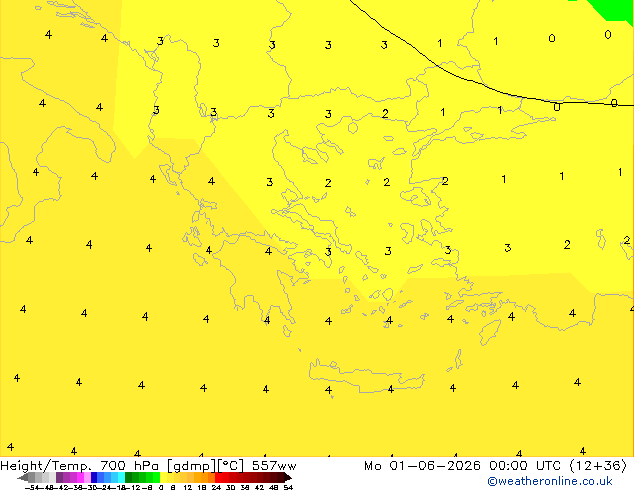
Task: Select the 557ww label in the title
Action: click(x=274, y=466)
